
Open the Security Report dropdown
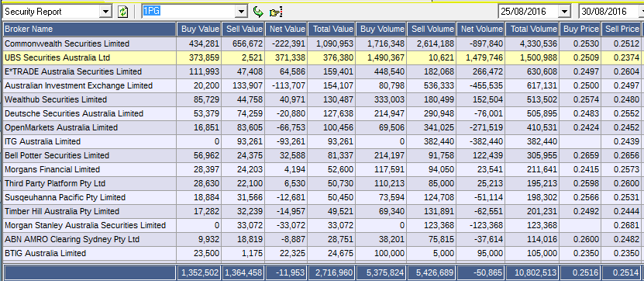(x=106, y=12)
